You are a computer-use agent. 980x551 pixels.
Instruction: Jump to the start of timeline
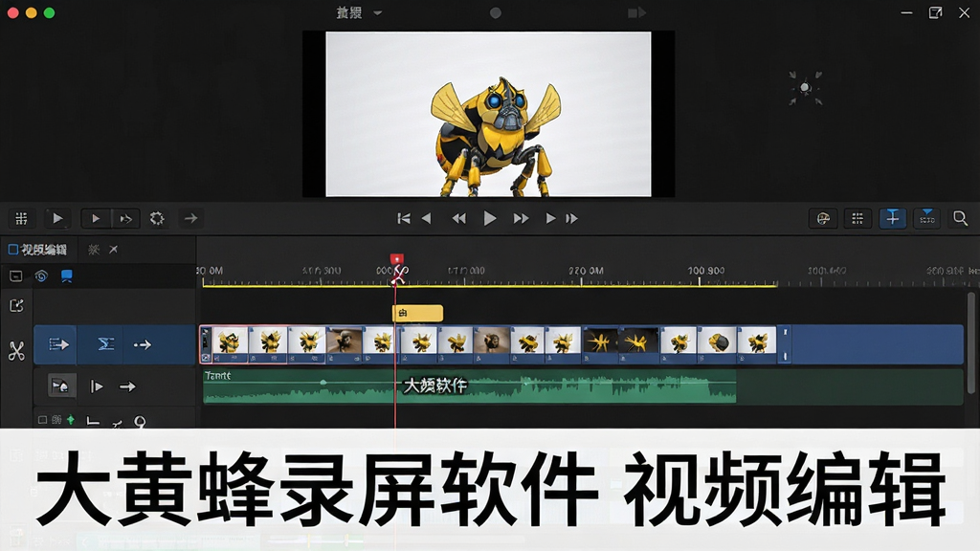point(404,218)
